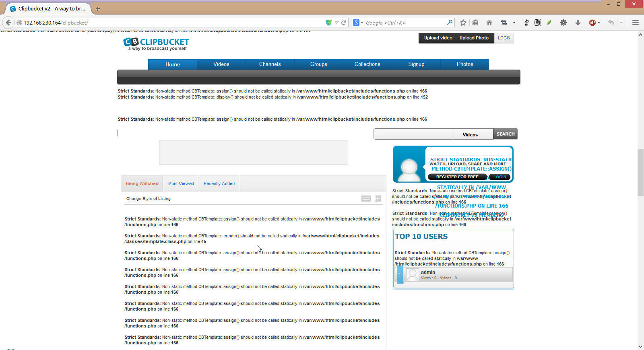Click the Upload video button

pos(438,38)
